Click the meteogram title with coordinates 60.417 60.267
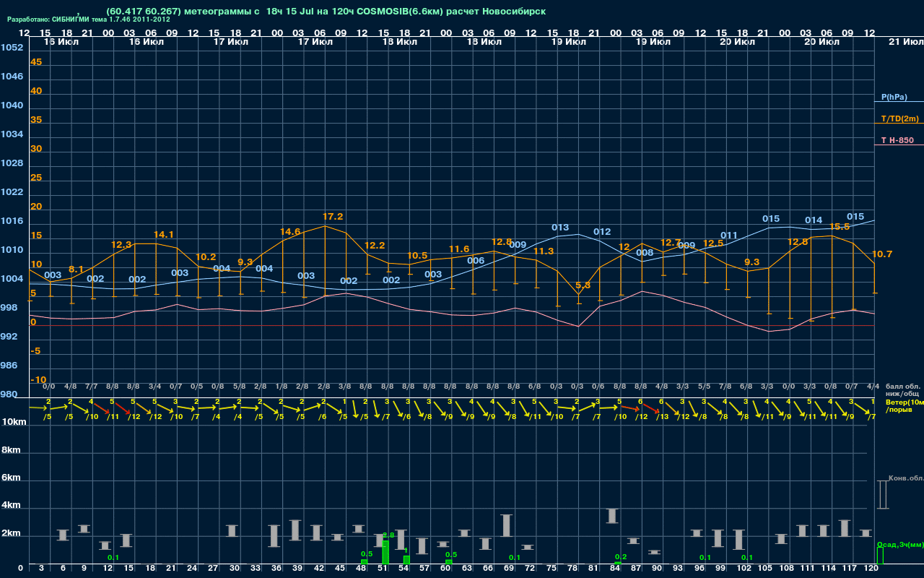The width and height of the screenshot is (924, 578). point(326,11)
